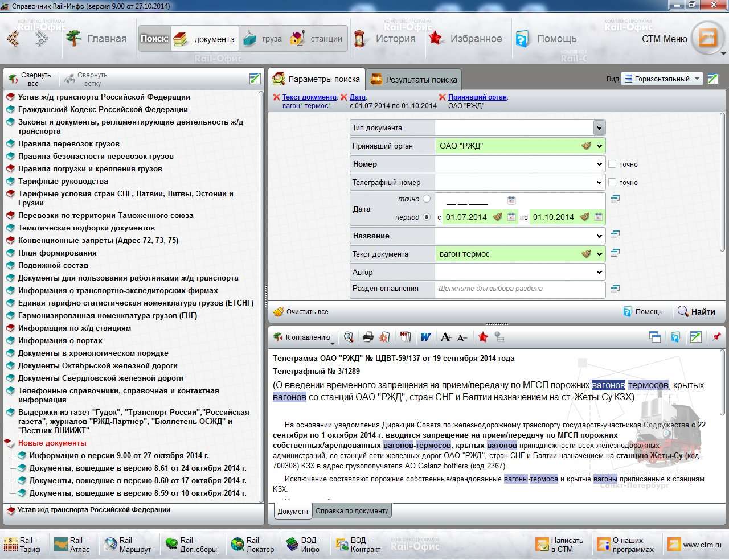Go back with the left navigation arrows
729x560 pixels.
coord(13,39)
